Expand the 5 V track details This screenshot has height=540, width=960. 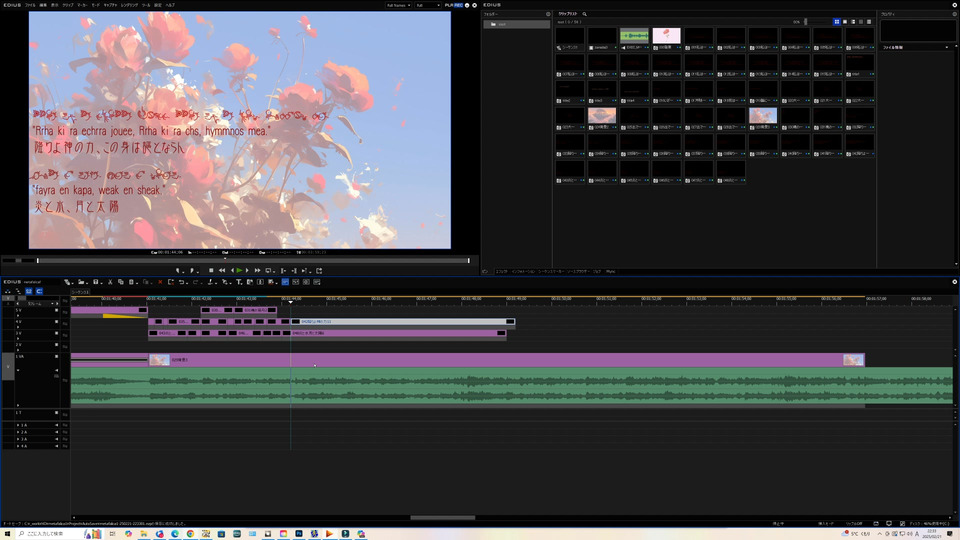coord(18,315)
